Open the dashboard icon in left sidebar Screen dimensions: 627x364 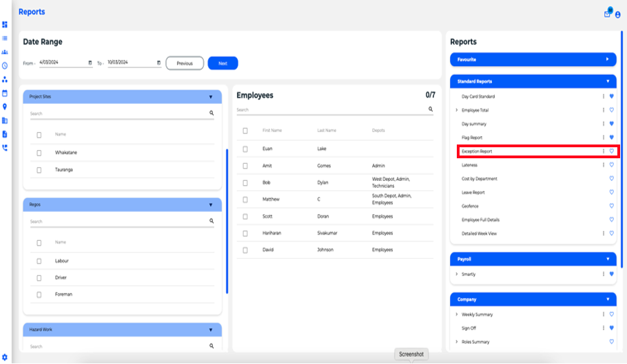5,25
